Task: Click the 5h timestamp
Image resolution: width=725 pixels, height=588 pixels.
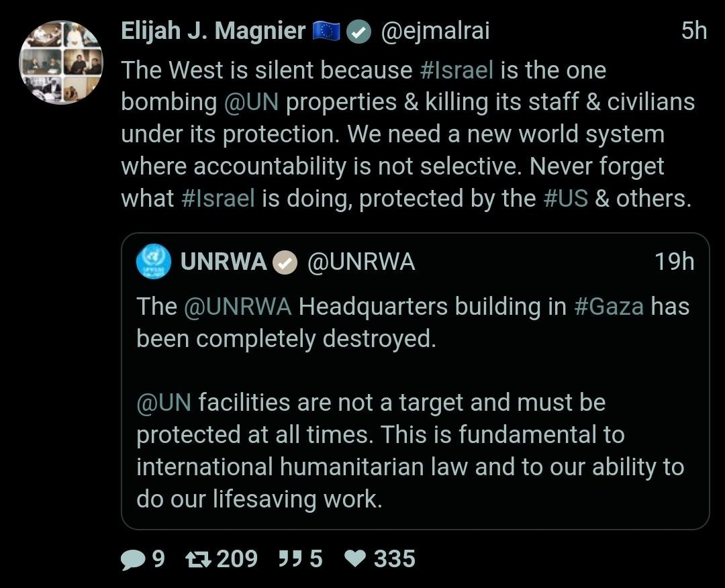Action: tap(693, 31)
